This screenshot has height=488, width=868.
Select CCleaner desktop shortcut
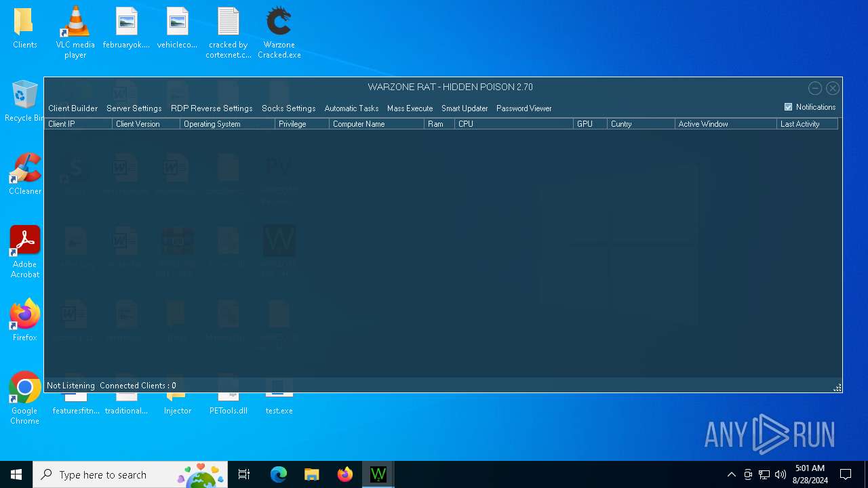tap(25, 174)
